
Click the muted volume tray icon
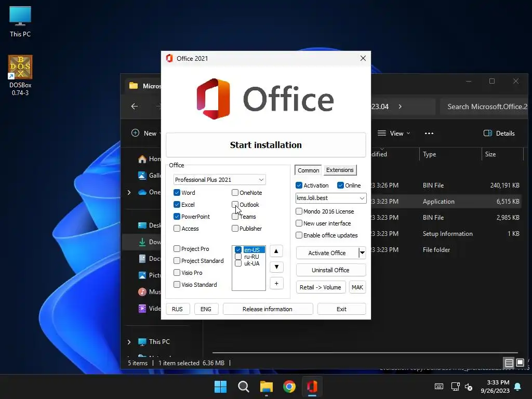tap(469, 387)
